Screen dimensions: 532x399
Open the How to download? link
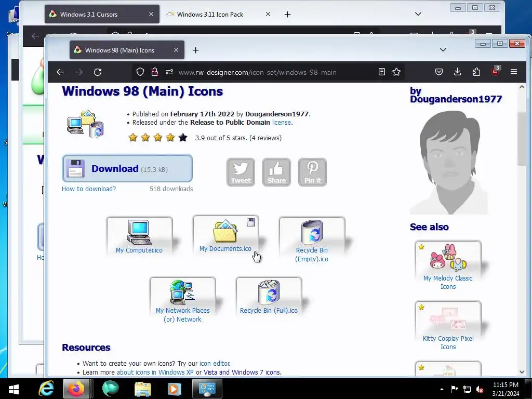click(x=89, y=189)
